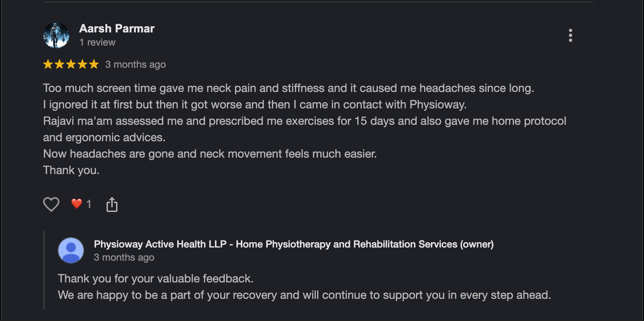Click the line mentioning Rajavi ma'am
Image resolution: width=644 pixels, height=321 pixels.
click(x=305, y=121)
